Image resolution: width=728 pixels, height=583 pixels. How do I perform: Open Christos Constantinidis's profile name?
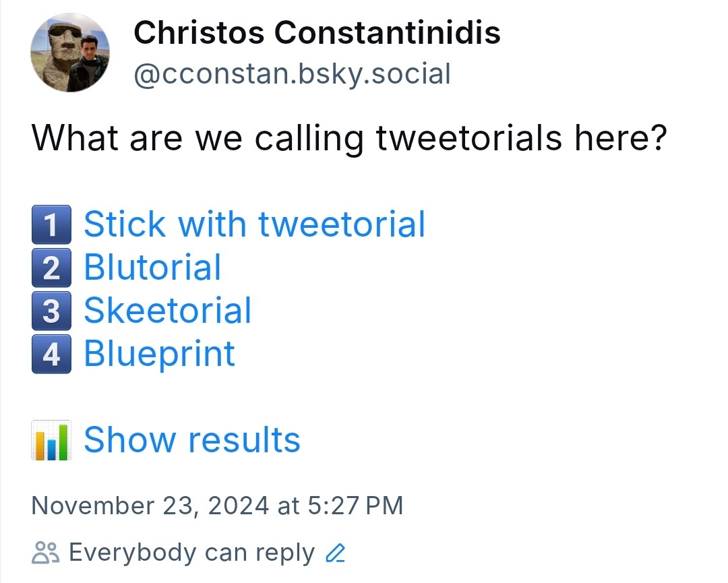pyautogui.click(x=317, y=32)
